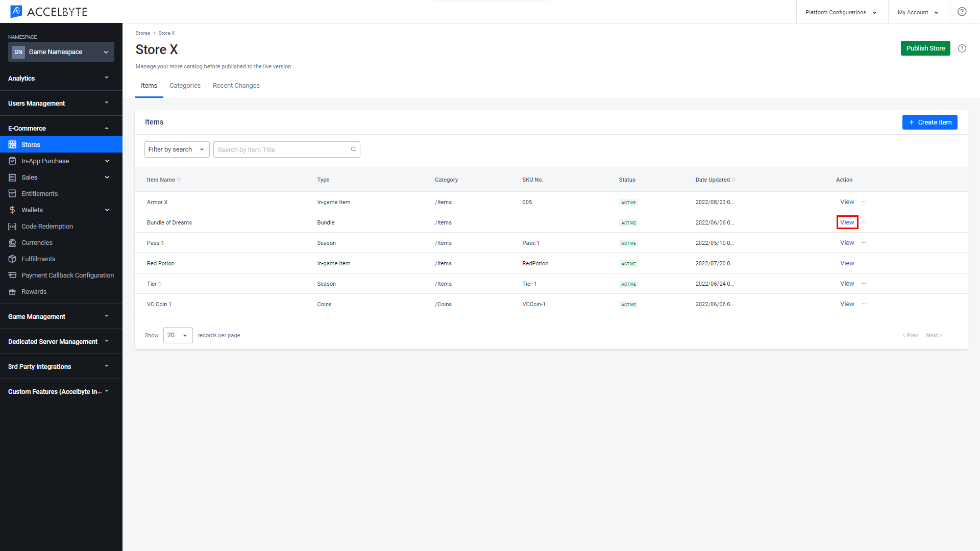Open the top-bar help icon
This screenshot has width=980, height=551.
pos(962,12)
